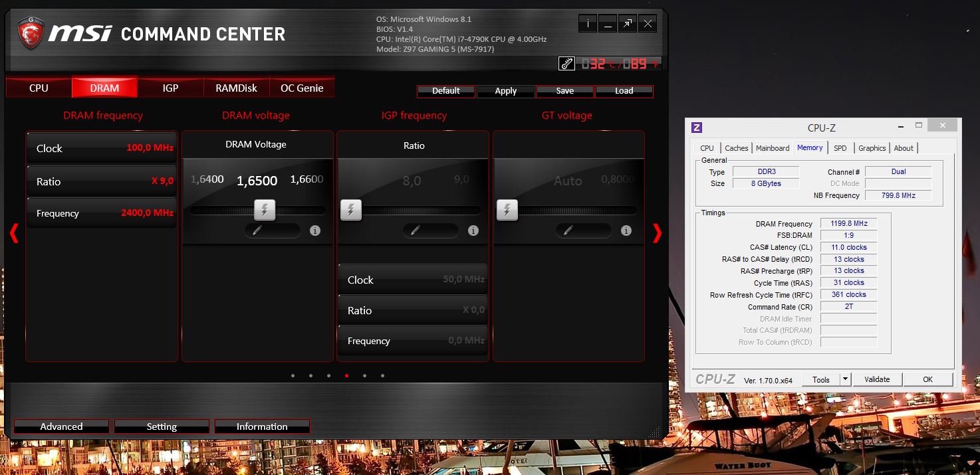This screenshot has height=475, width=980.
Task: Open the Command Center info (i) button
Action: click(x=588, y=24)
